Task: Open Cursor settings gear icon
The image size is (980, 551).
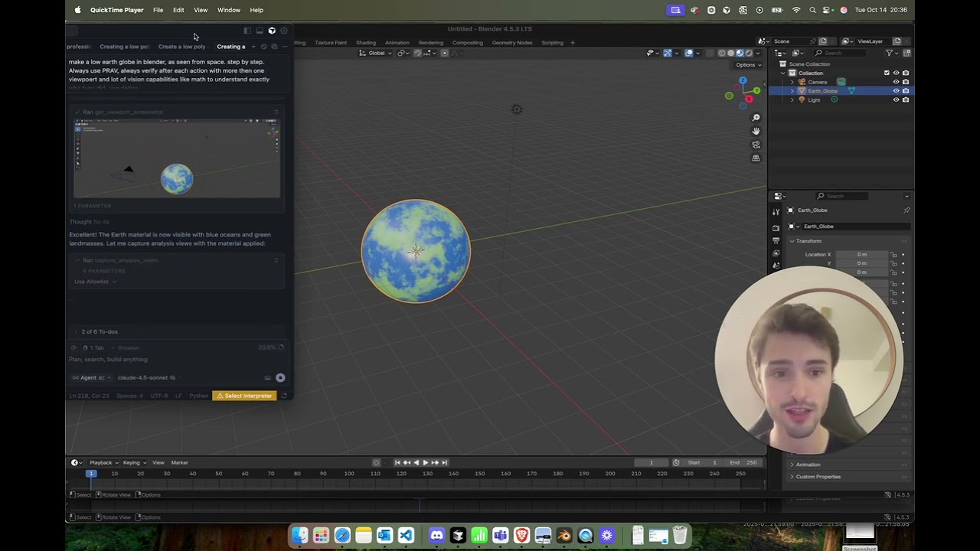Action: click(x=283, y=31)
